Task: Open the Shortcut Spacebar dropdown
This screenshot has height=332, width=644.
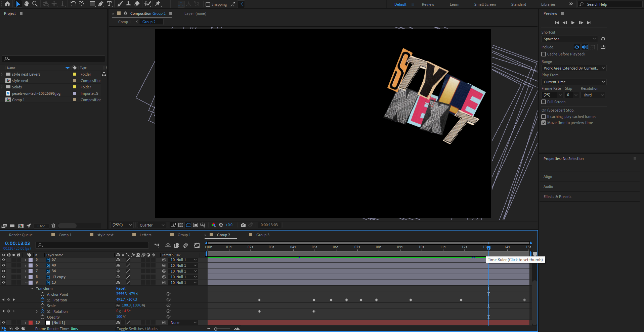Action: [x=569, y=39]
